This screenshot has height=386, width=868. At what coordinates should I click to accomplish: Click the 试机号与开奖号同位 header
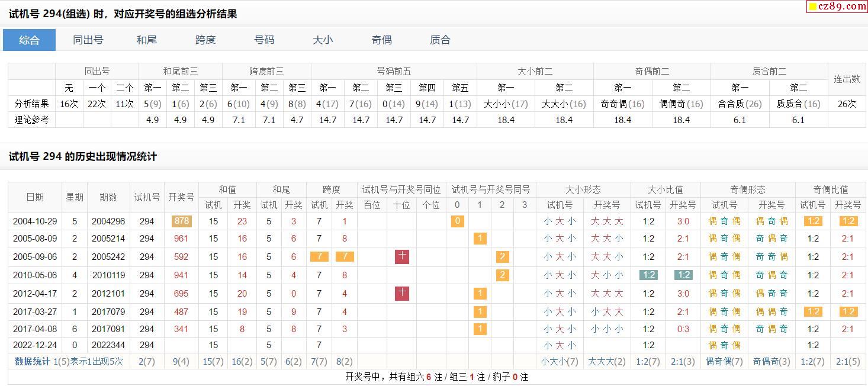401,189
